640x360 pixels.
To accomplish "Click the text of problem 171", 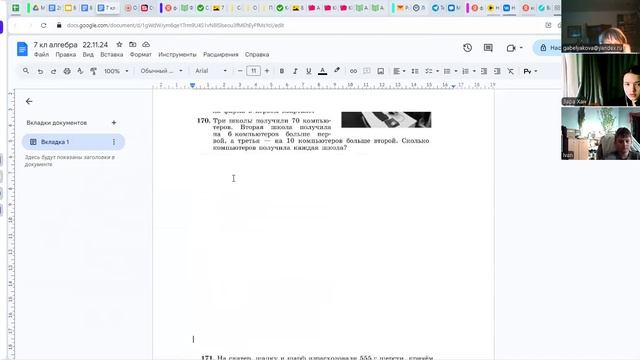I will pyautogui.click(x=317, y=358).
